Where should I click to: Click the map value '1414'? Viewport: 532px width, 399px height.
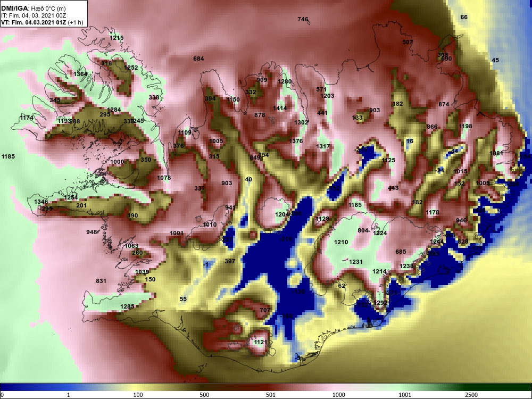pyautogui.click(x=280, y=108)
